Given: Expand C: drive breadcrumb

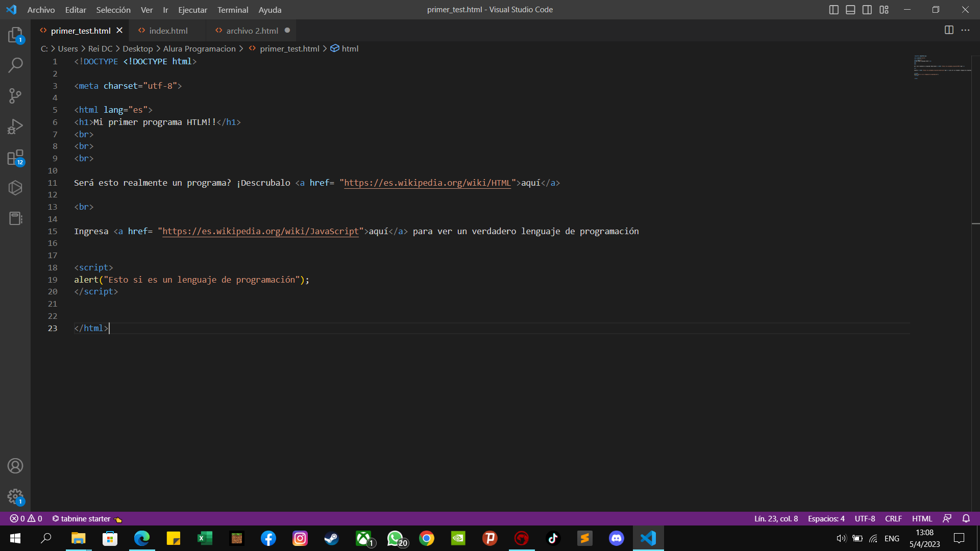Looking at the screenshot, I should coord(44,48).
